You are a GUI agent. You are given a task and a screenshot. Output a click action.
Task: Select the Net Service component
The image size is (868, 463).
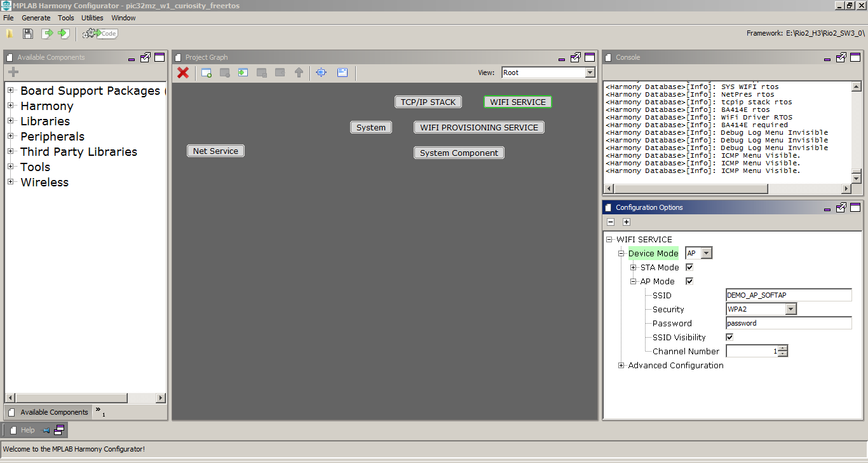pyautogui.click(x=215, y=151)
